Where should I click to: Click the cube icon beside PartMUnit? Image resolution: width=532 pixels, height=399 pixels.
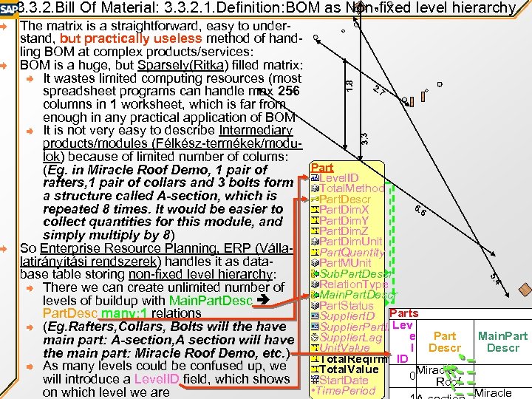click(x=315, y=262)
